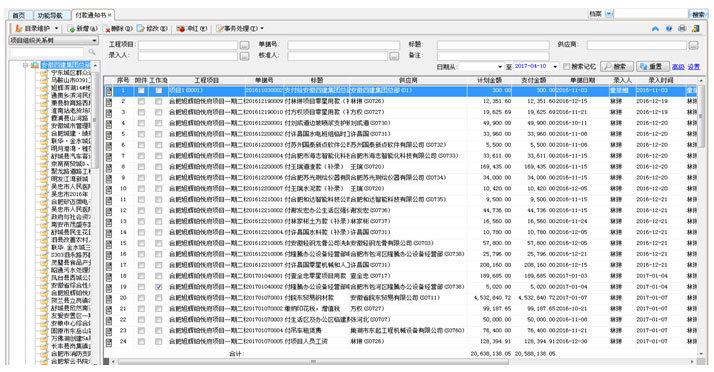Click the top-right 搜索 button beside 档案
714x372 pixels.
point(699,14)
